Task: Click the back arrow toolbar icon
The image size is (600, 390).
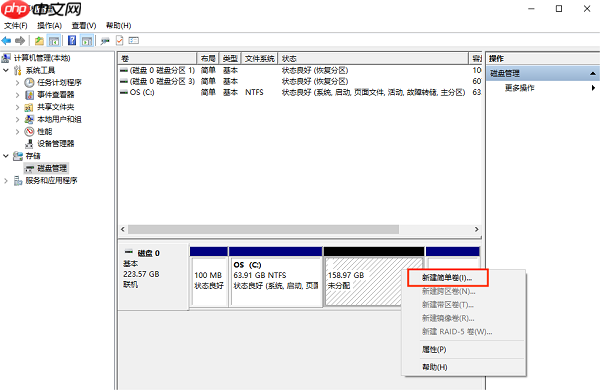Action: point(6,40)
